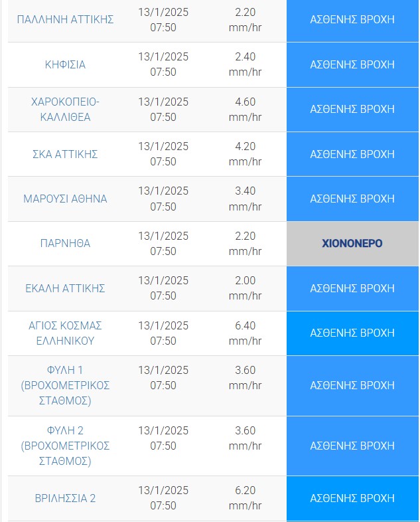The width and height of the screenshot is (420, 522).
Task: Click the grey ΧΙΟΝΟΝΕΡΟ status cell
Action: click(x=352, y=243)
